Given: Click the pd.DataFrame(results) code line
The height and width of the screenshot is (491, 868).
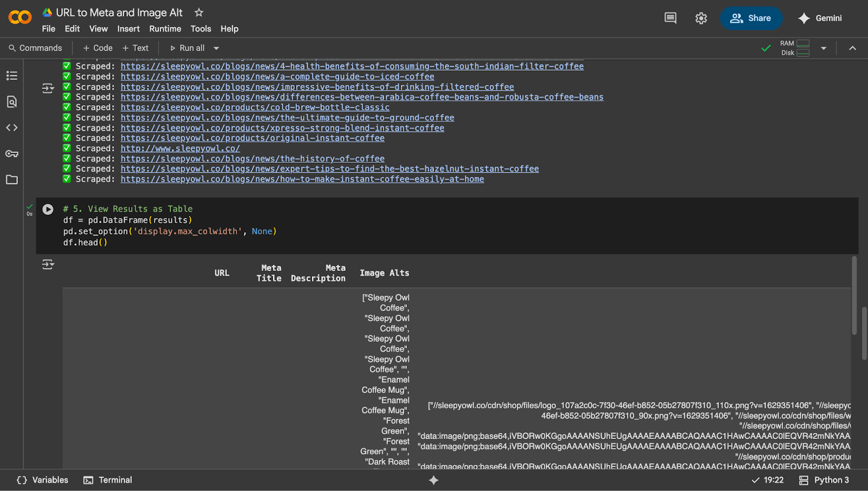Looking at the screenshot, I should point(127,220).
